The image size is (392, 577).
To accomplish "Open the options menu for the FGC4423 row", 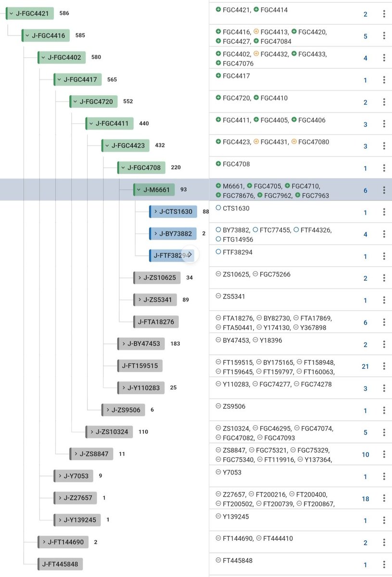I will [x=384, y=146].
